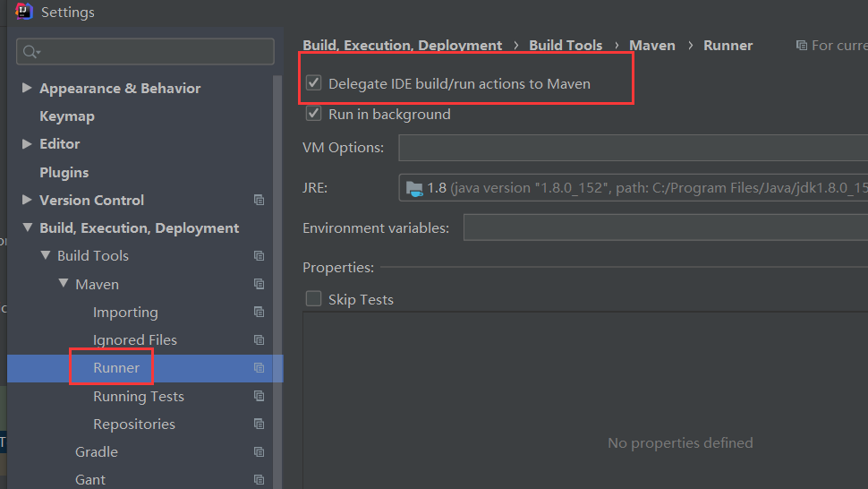Click the empty Properties table area
This screenshot has height=489, width=868.
pyautogui.click(x=585, y=399)
